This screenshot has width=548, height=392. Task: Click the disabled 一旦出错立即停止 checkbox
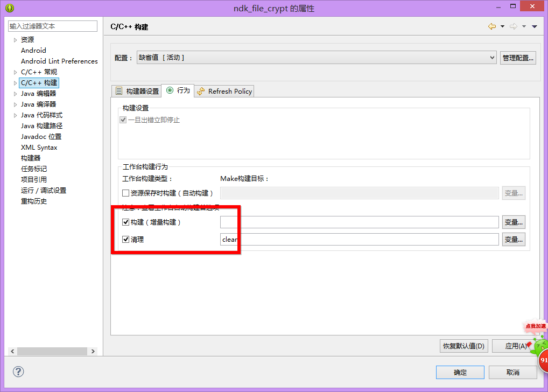point(123,120)
